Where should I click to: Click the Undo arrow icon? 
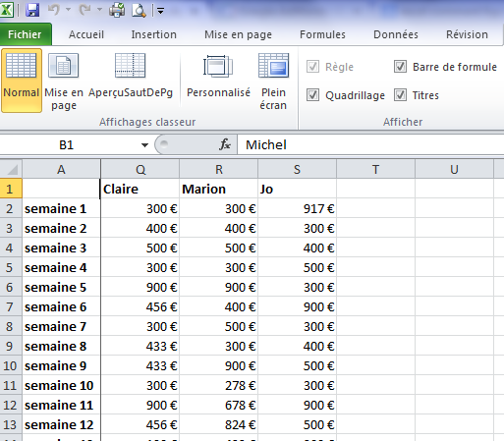[x=54, y=10]
